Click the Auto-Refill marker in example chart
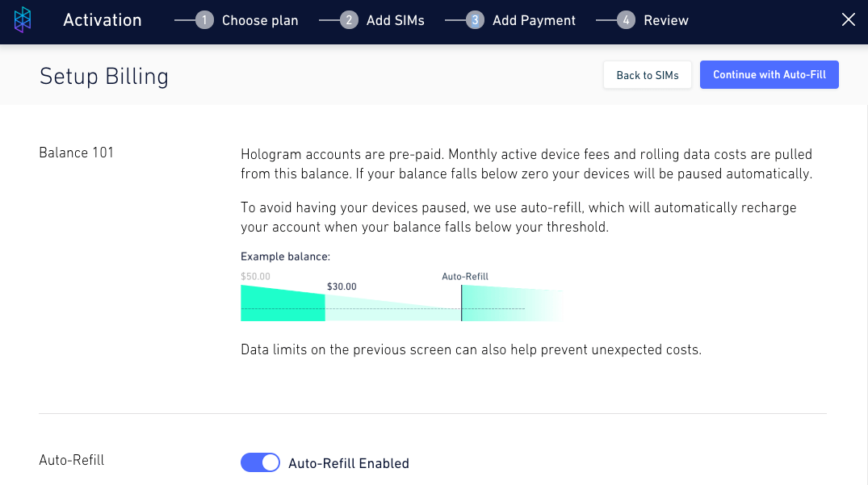868x485 pixels. pyautogui.click(x=465, y=277)
